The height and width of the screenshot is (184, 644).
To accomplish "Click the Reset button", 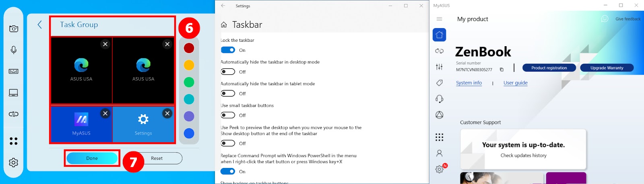I will (x=157, y=158).
